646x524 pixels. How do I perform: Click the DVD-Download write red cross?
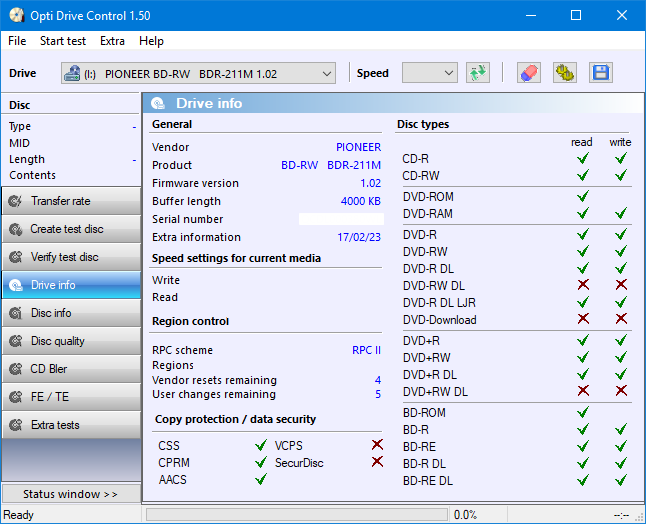tap(621, 318)
